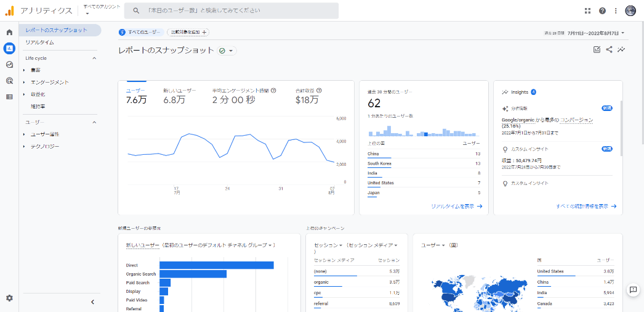Open the Home icon in left rail
644x312 pixels.
9,33
